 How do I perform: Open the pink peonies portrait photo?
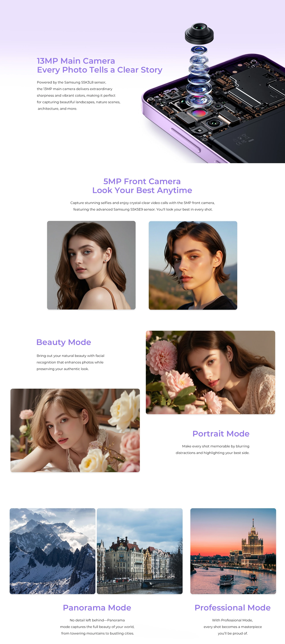click(x=210, y=372)
